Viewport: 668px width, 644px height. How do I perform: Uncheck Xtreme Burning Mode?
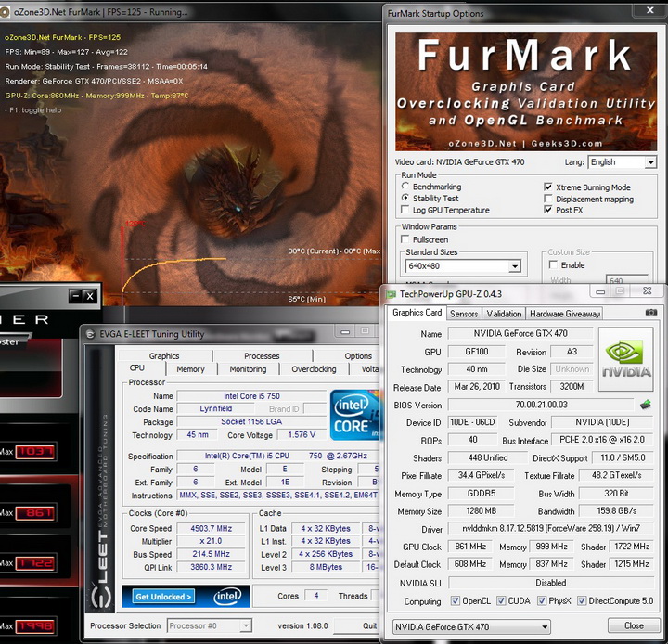click(548, 187)
